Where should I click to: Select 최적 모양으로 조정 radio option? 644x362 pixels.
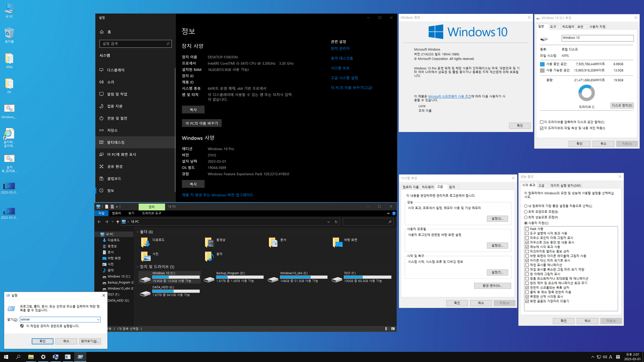526,212
